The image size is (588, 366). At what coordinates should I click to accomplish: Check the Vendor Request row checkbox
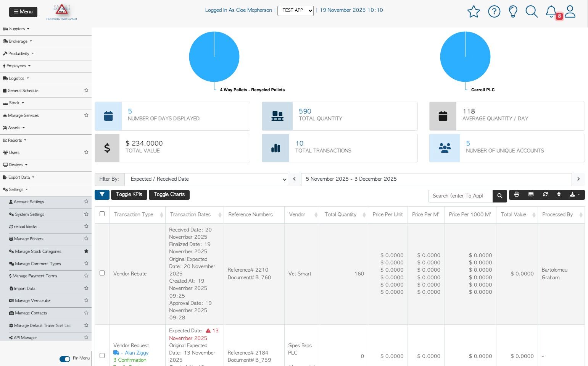coord(102,356)
